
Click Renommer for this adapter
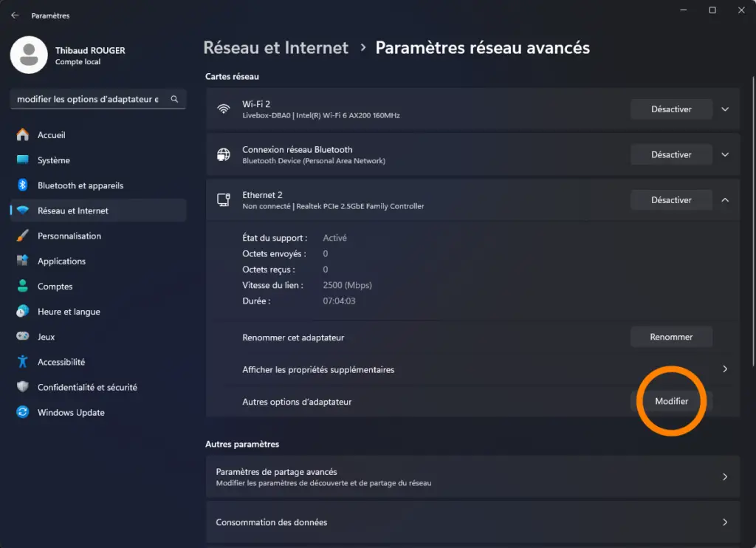[671, 337]
